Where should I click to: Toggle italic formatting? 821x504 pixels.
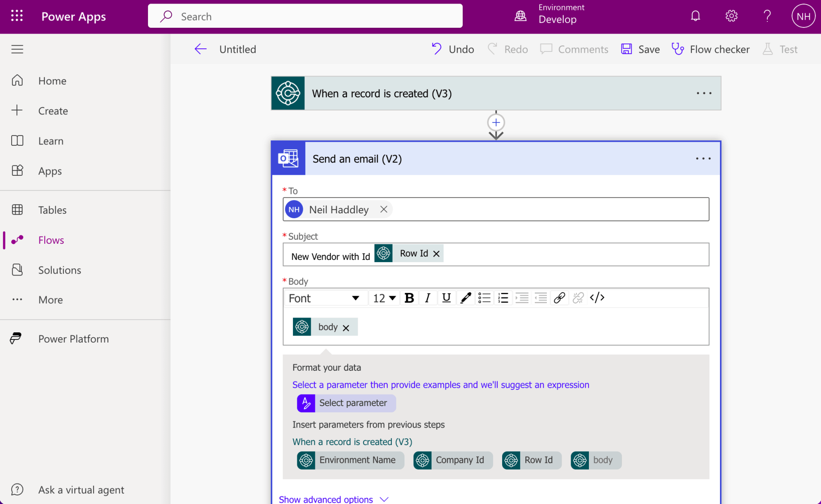(427, 298)
